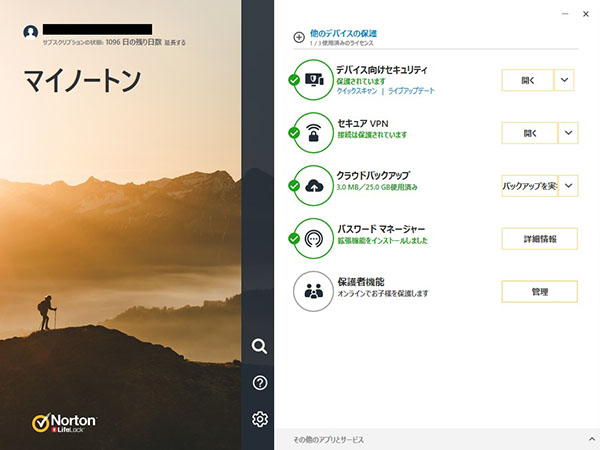Open help question mark icon
The height and width of the screenshot is (450, 600).
(x=260, y=383)
